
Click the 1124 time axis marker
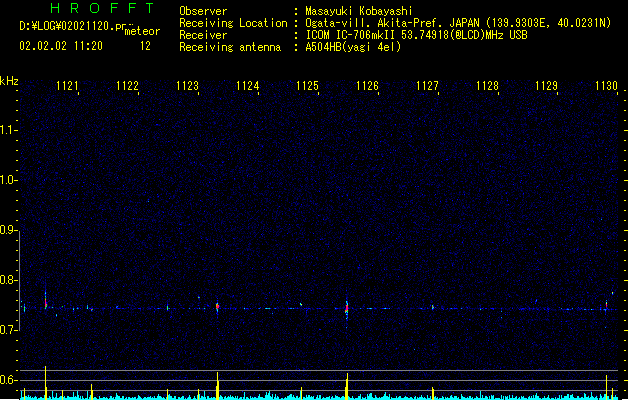click(x=248, y=85)
